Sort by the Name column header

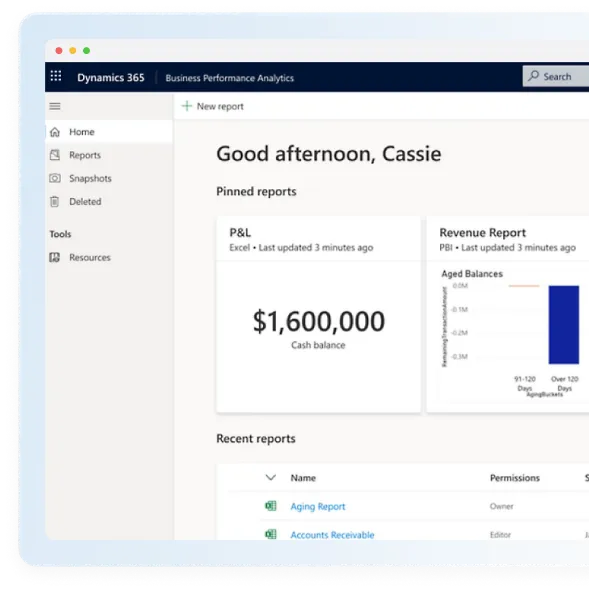coord(303,478)
